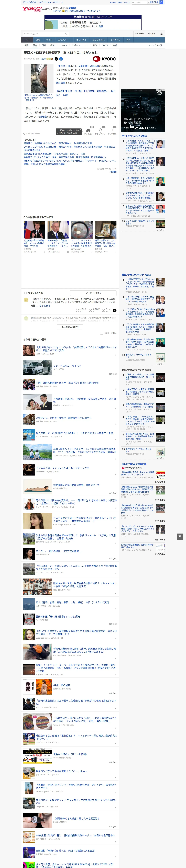Expand the first comment with もっと見る

coord(45,306)
